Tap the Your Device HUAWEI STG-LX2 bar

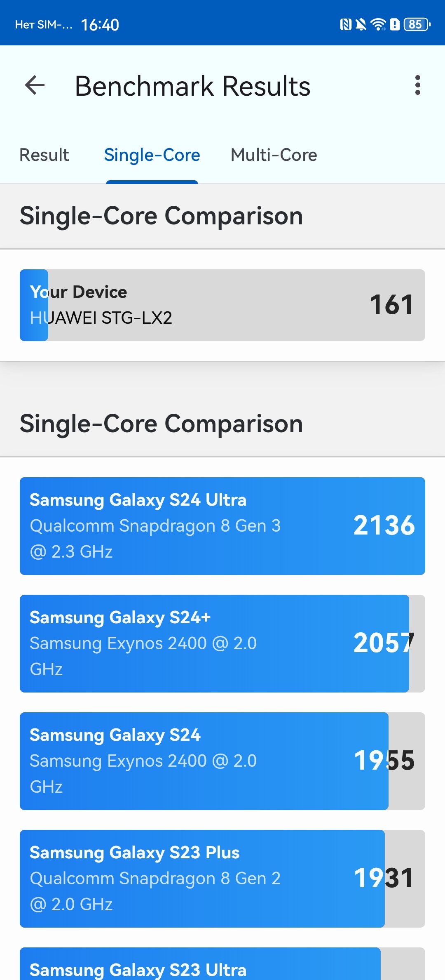[x=222, y=305]
